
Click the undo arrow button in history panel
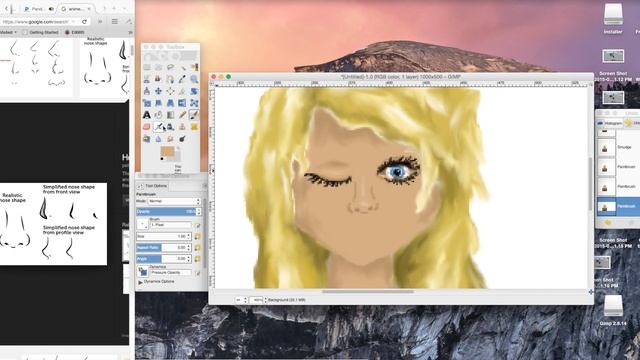(607, 222)
